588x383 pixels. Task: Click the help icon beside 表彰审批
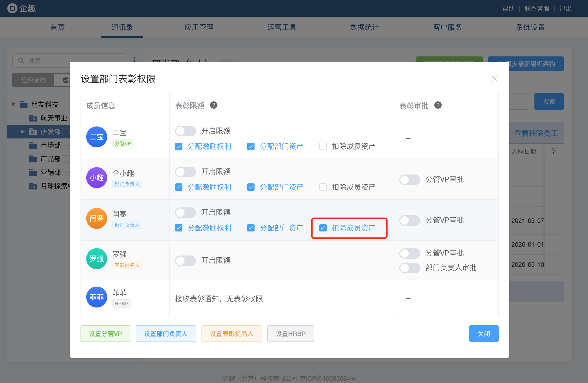438,105
